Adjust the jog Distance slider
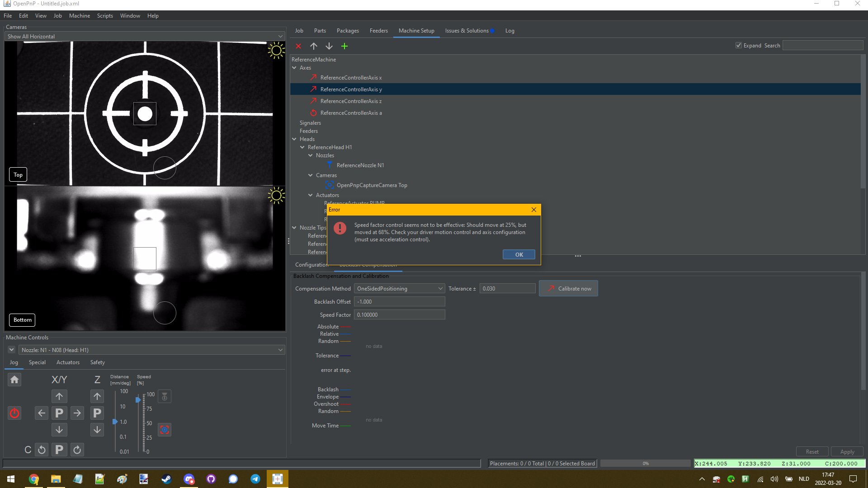The width and height of the screenshot is (868, 488). tap(115, 422)
